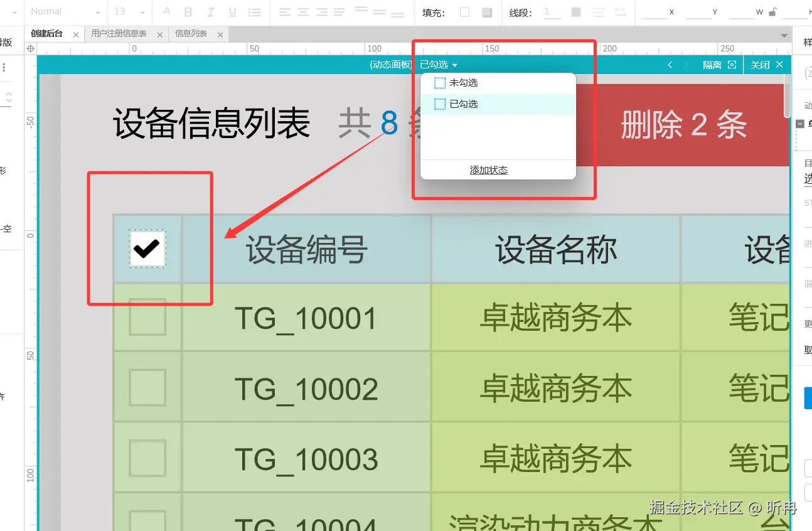Image resolution: width=812 pixels, height=531 pixels.
Task: Select the 未勾选 state
Action: [x=498, y=83]
